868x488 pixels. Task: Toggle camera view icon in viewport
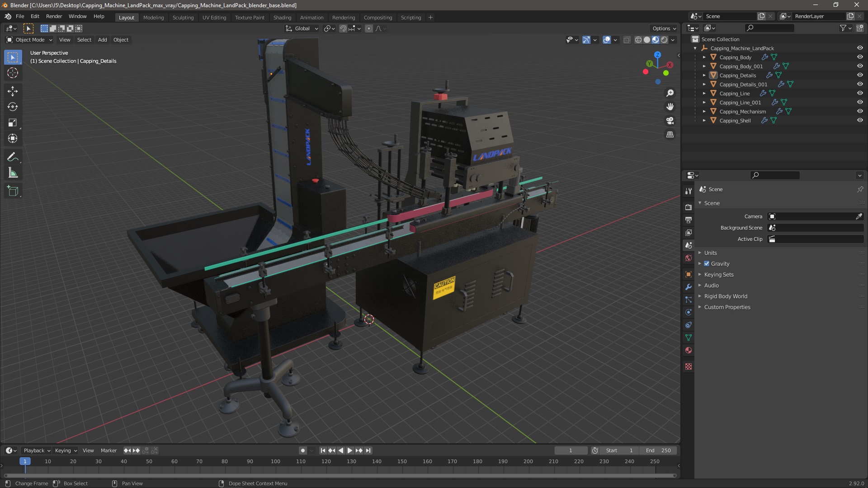point(670,121)
